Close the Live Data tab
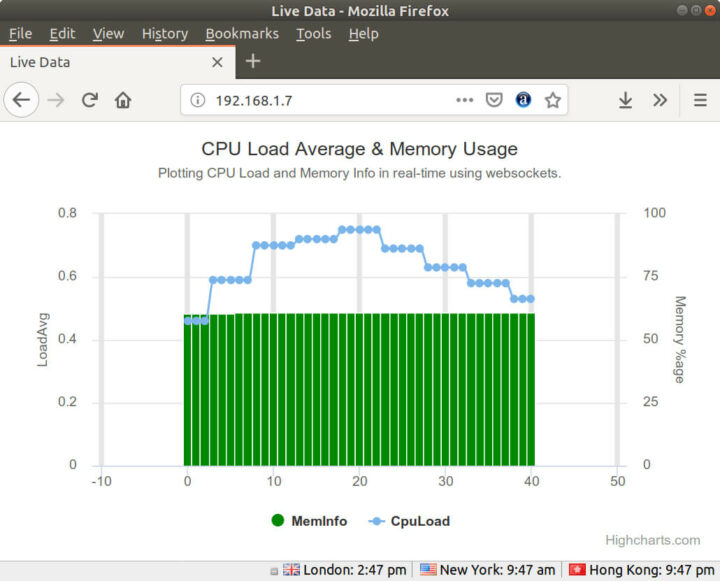This screenshot has width=720, height=581. pyautogui.click(x=217, y=62)
